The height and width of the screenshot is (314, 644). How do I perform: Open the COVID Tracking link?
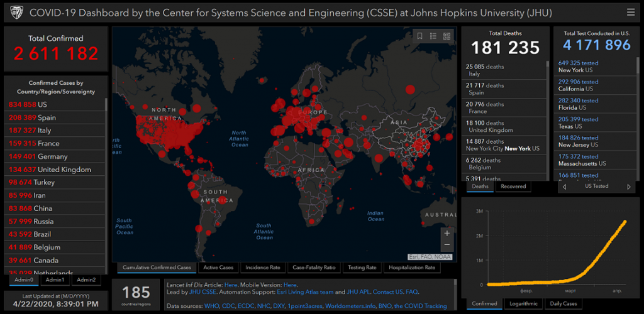point(421,306)
